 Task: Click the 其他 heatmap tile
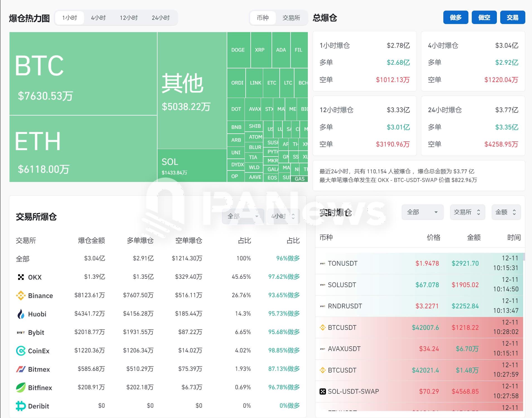[x=192, y=90]
